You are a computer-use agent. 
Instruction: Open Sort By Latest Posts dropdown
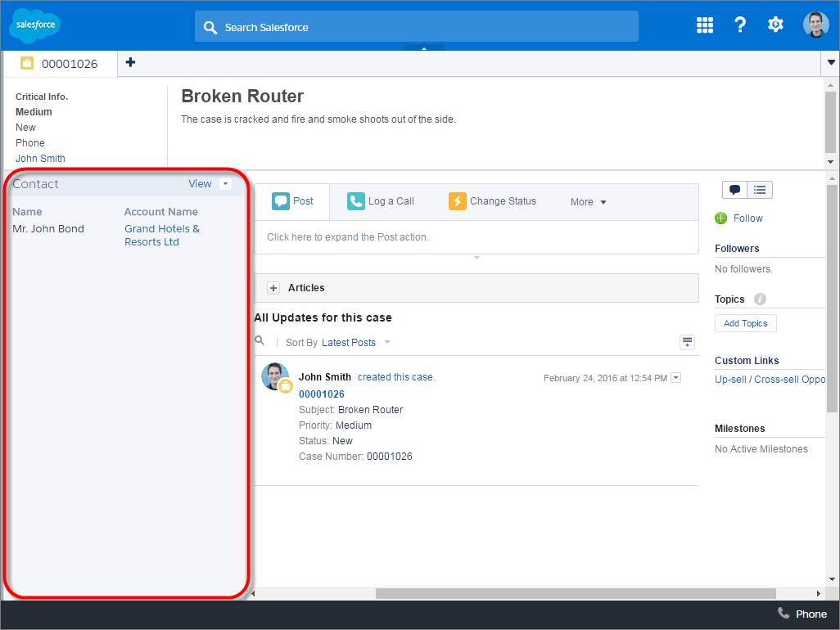355,343
